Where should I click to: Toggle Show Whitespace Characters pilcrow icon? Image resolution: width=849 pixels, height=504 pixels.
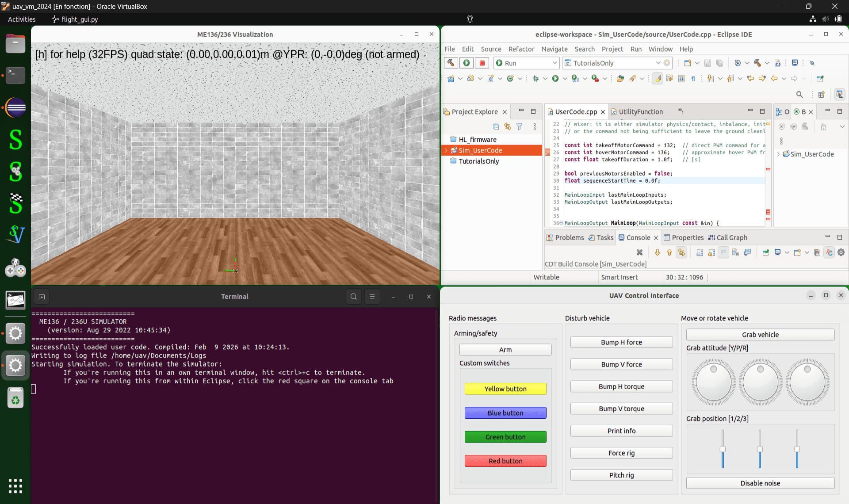coord(693,78)
